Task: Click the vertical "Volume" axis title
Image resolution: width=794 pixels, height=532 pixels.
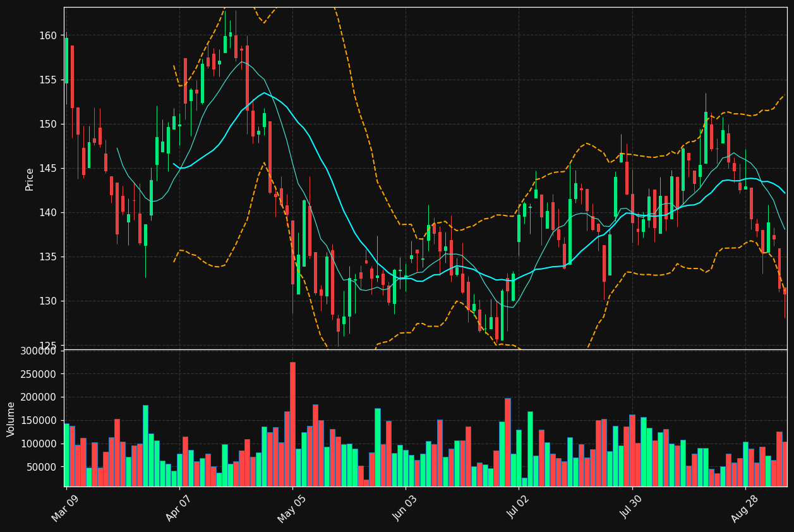Action: (x=11, y=419)
